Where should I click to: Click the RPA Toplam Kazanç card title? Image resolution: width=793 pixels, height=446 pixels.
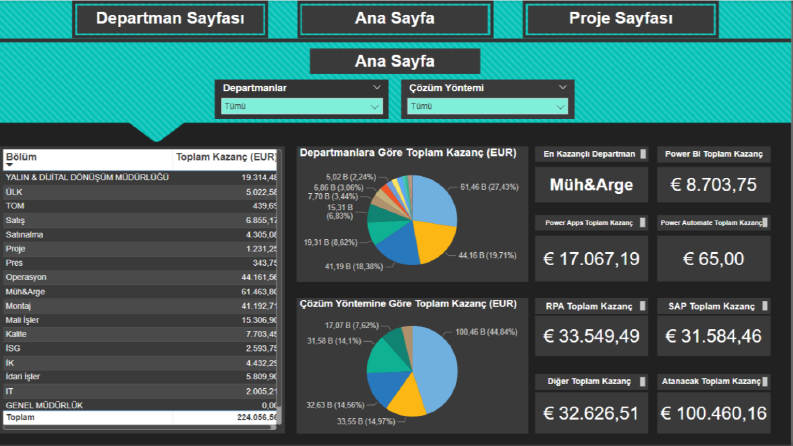click(x=589, y=306)
